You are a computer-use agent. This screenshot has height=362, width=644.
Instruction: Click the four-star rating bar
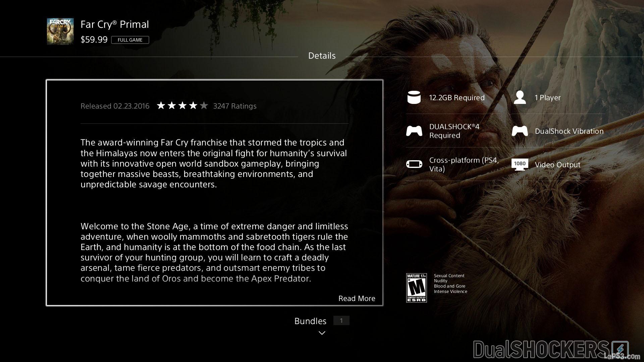(182, 106)
